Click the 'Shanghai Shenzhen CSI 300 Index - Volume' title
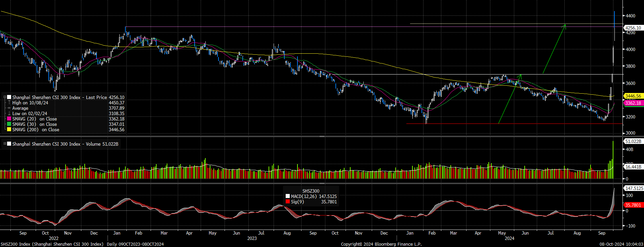644x247 pixels. pos(56,144)
